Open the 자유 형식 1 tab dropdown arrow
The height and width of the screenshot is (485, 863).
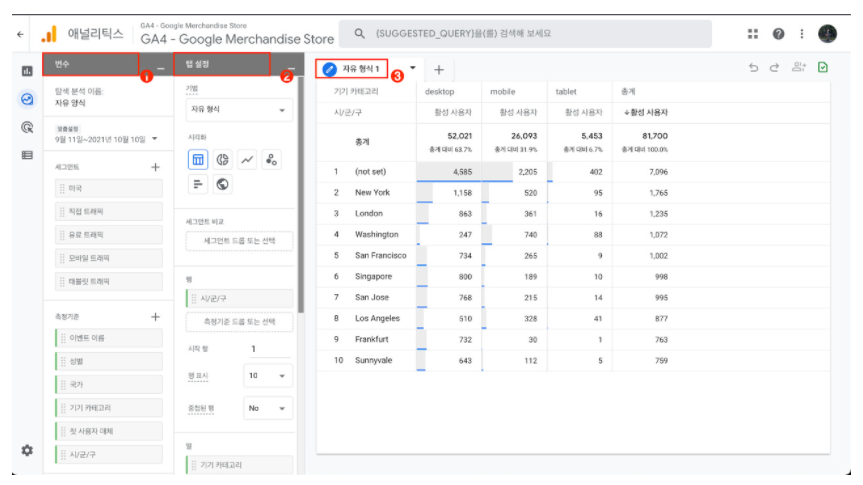413,68
